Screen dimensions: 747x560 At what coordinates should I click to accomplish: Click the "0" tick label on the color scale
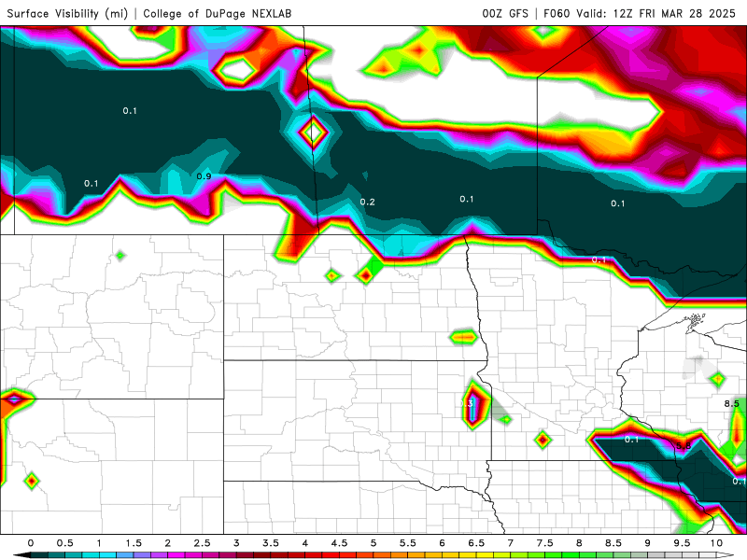coord(31,543)
